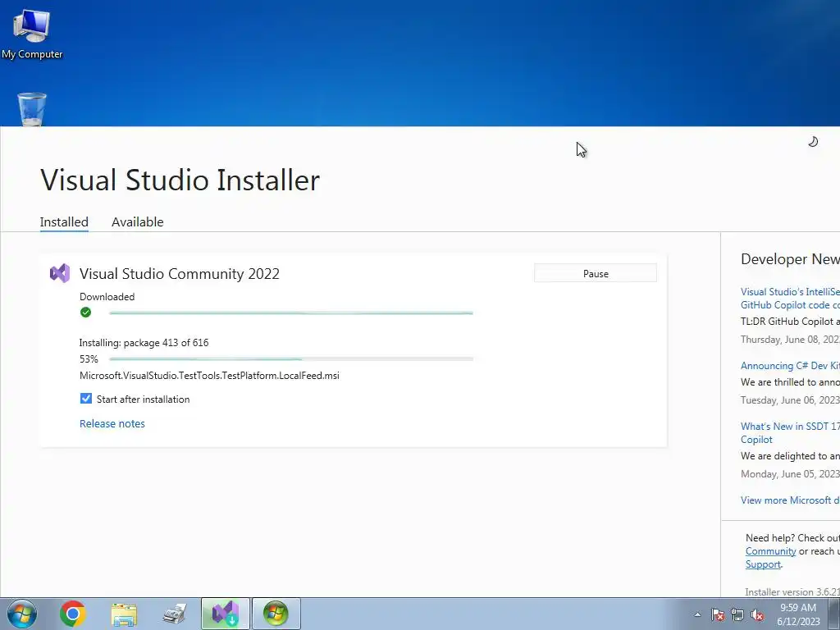Open the Release notes link

[x=112, y=423]
